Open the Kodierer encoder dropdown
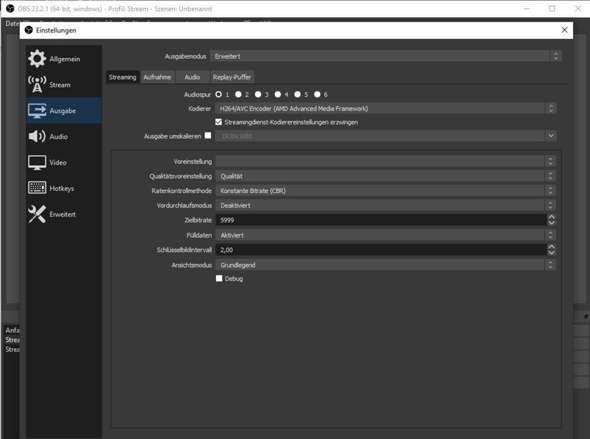This screenshot has width=590, height=439. pyautogui.click(x=386, y=109)
